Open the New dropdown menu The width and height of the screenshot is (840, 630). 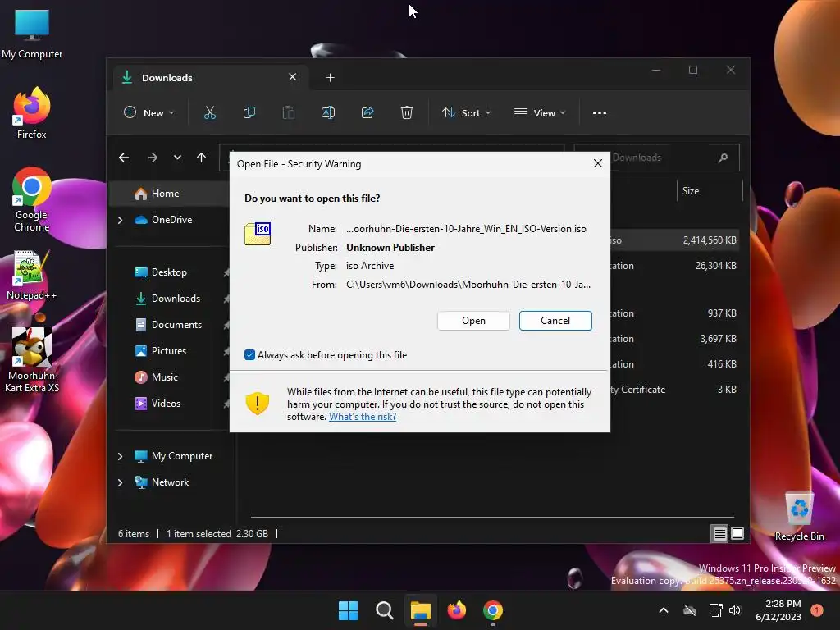click(x=149, y=113)
